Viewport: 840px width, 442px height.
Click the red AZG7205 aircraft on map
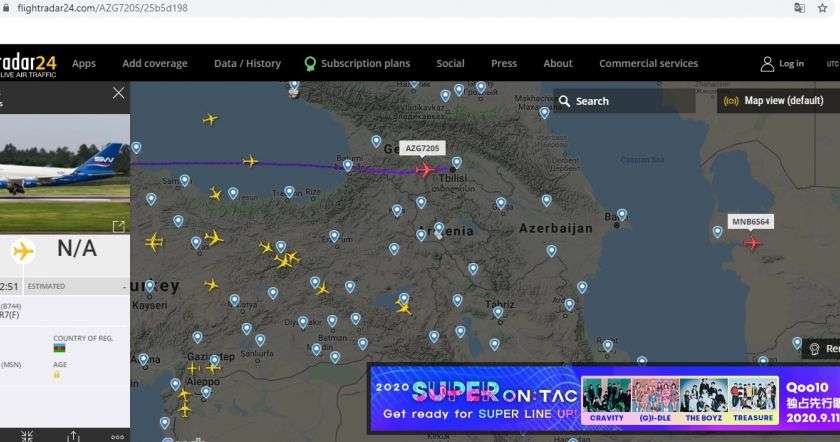pyautogui.click(x=424, y=169)
